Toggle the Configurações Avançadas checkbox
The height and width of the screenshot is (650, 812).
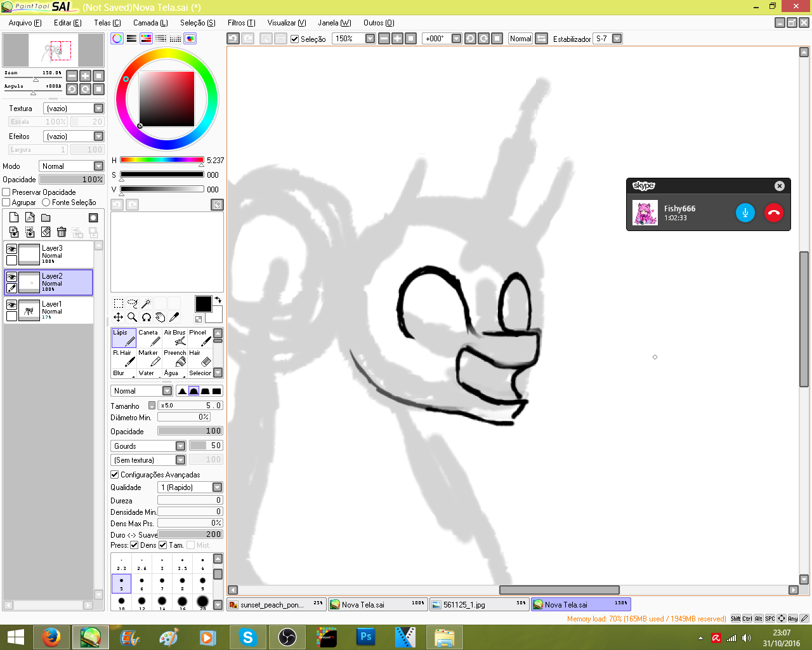coord(115,474)
